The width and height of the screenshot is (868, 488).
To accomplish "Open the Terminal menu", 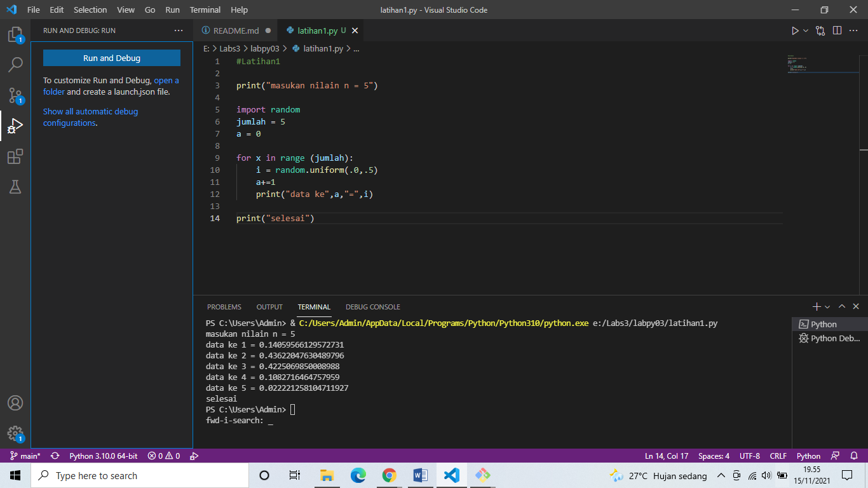I will 205,10.
